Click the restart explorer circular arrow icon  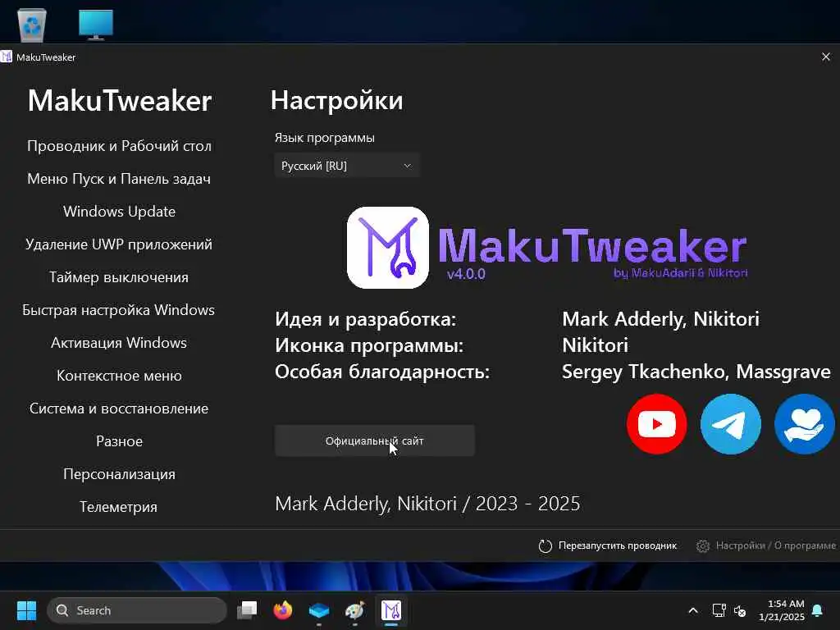tap(545, 546)
